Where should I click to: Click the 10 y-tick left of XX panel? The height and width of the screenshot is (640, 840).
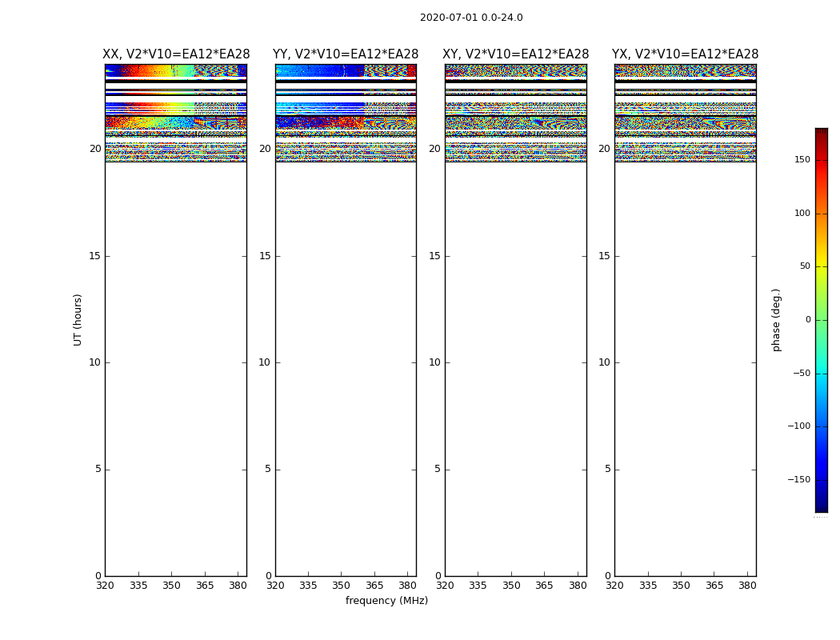pyautogui.click(x=94, y=362)
